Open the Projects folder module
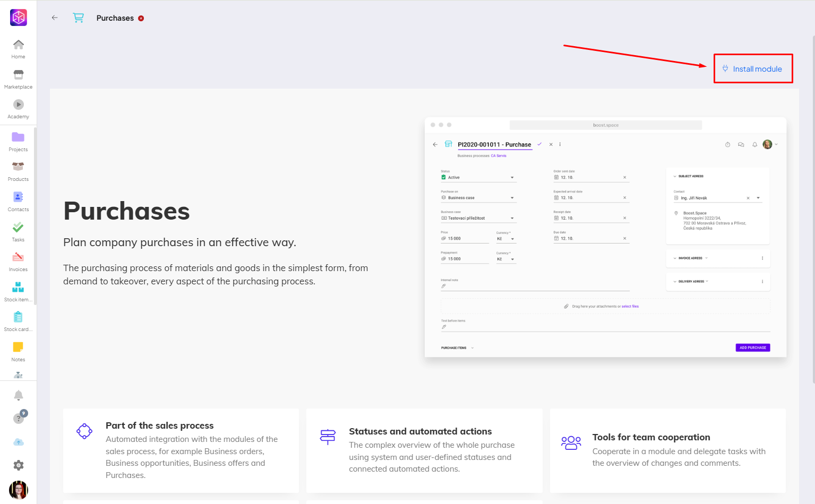The image size is (815, 504). (x=18, y=141)
